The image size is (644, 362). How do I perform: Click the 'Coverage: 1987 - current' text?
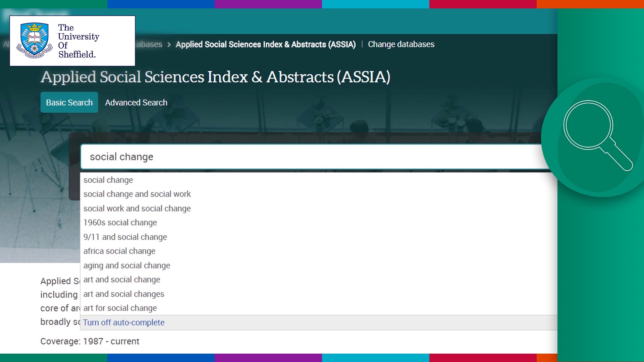click(x=90, y=341)
